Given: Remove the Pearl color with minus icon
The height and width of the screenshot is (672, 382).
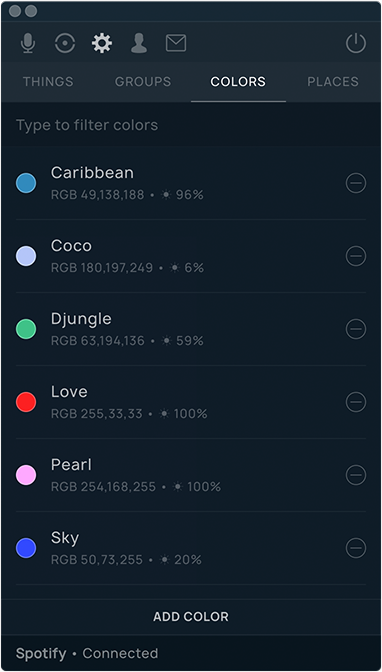Looking at the screenshot, I should [356, 475].
